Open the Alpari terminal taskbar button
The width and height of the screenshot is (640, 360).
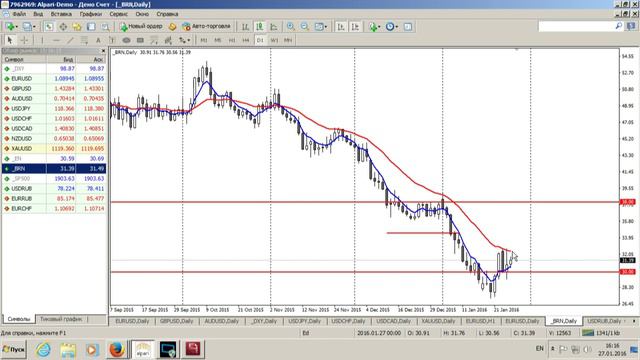[142, 350]
